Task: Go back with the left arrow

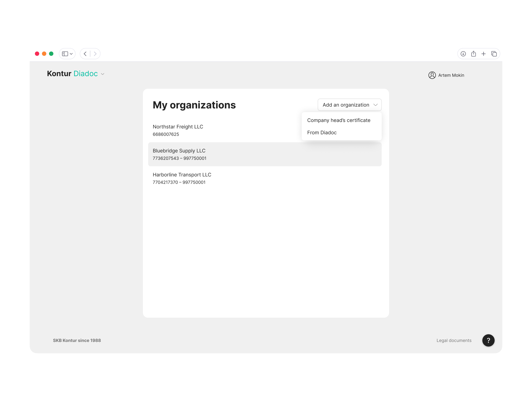Action: coord(85,54)
